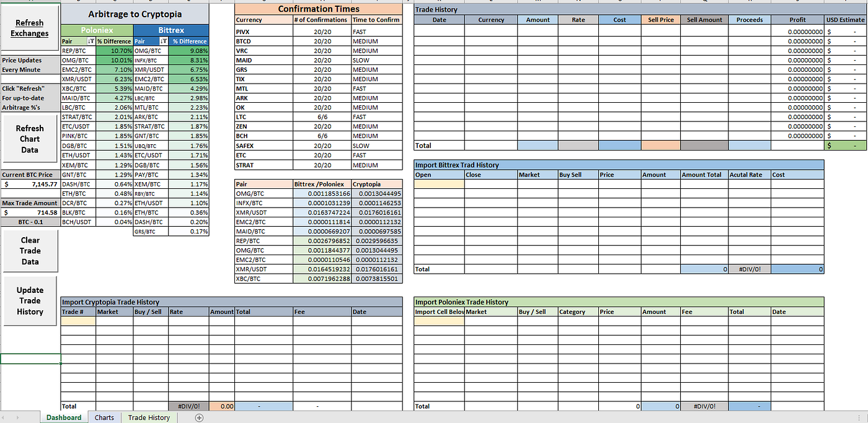Select Proceeds header in Trade History
Viewport: 868px width, 423px height.
750,20
